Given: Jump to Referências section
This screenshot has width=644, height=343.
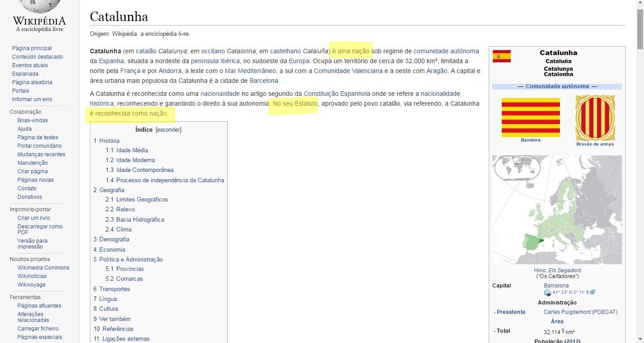Looking at the screenshot, I should coord(118,329).
